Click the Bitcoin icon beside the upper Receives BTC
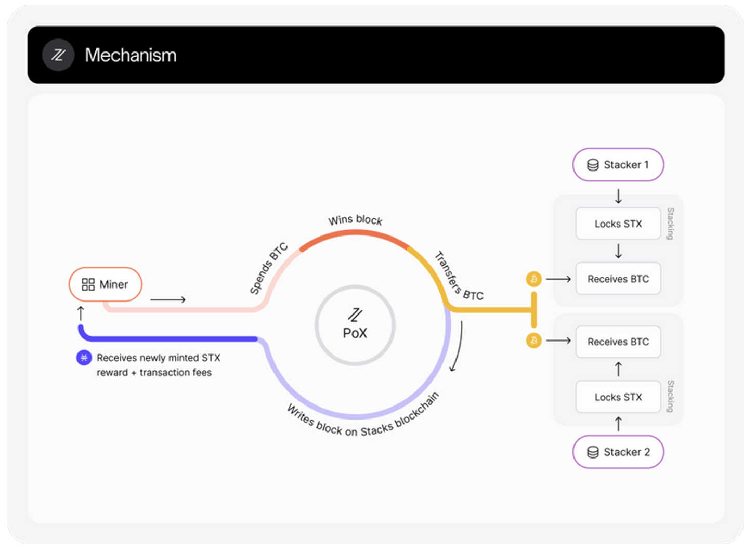 [533, 279]
